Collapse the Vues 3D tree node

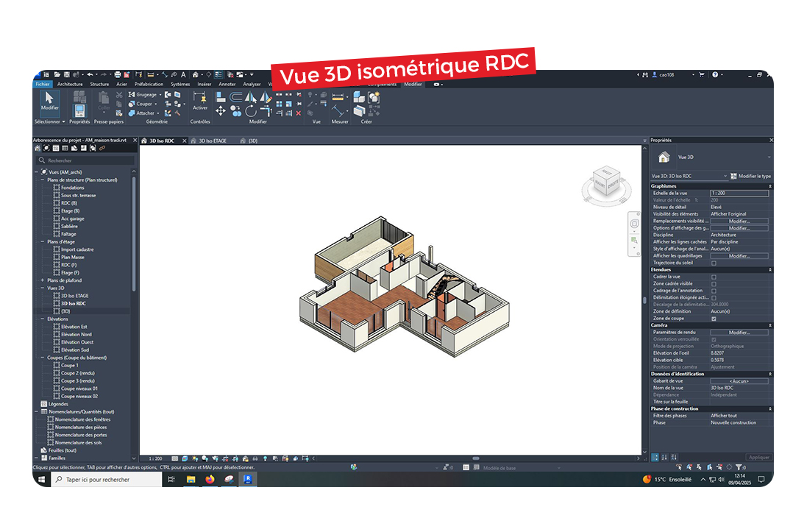point(43,288)
